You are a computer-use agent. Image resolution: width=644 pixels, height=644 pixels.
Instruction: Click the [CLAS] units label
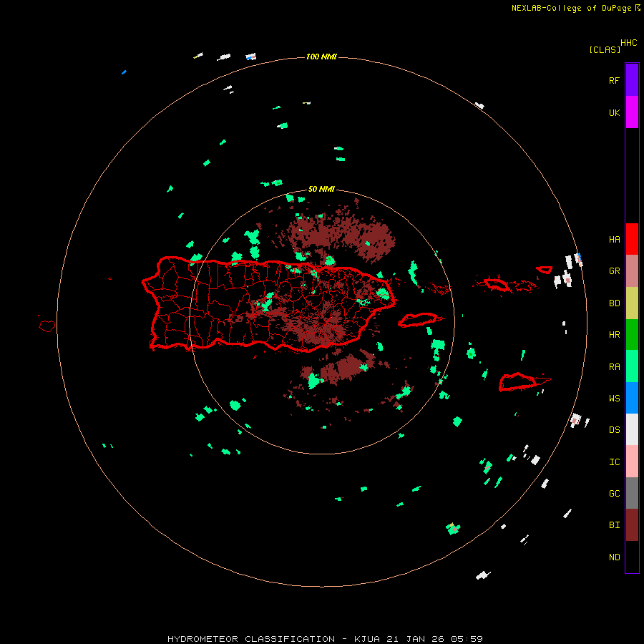[605, 49]
